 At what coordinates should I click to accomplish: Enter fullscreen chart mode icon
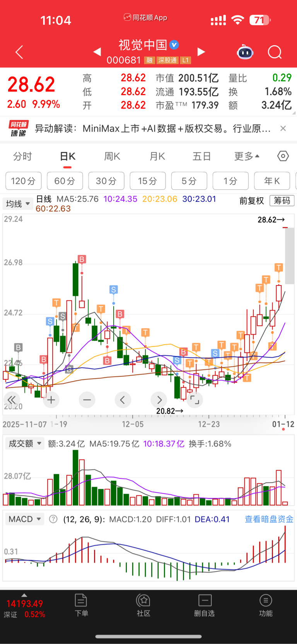(195, 400)
